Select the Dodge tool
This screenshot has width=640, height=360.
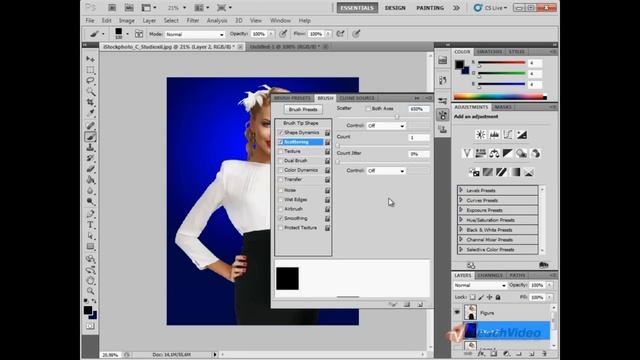[90, 202]
